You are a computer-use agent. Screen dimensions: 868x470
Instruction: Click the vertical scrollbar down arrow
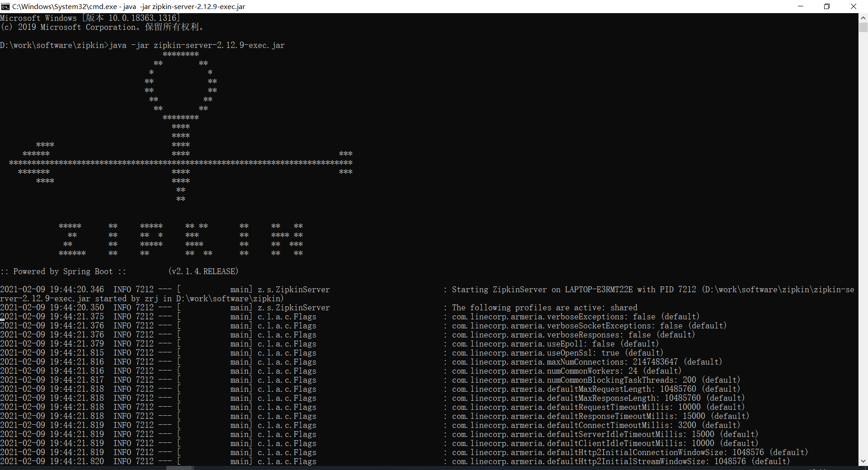tap(863, 461)
